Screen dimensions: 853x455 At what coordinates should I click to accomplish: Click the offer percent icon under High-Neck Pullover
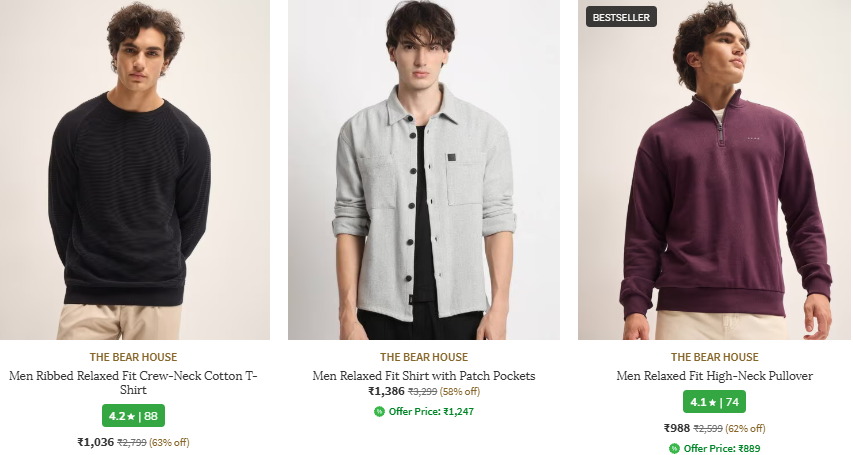tap(674, 448)
